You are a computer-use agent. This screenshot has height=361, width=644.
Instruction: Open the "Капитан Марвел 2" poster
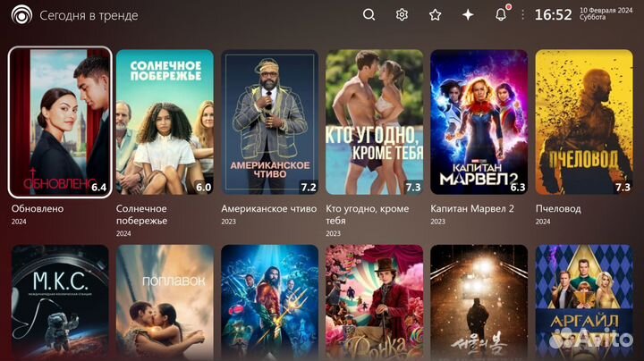pos(479,122)
